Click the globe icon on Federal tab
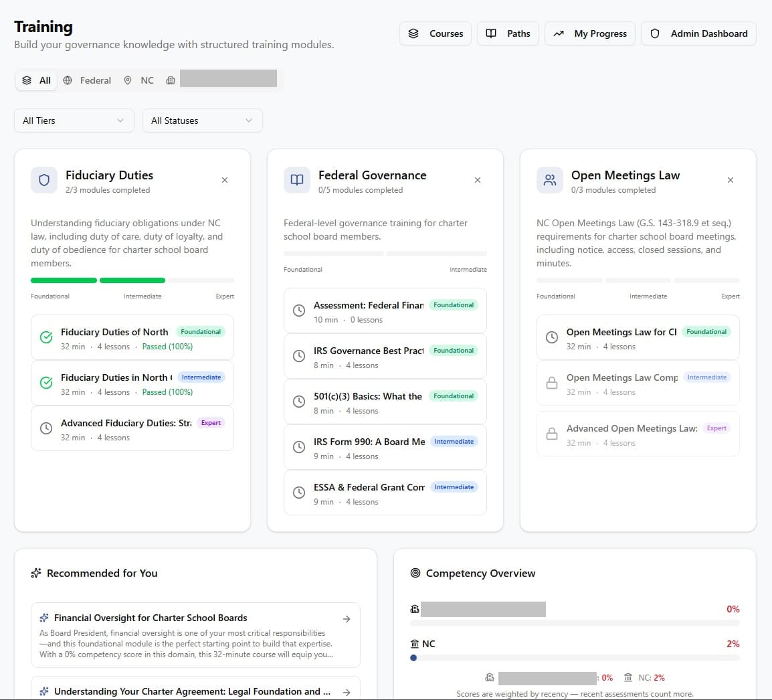 68,80
